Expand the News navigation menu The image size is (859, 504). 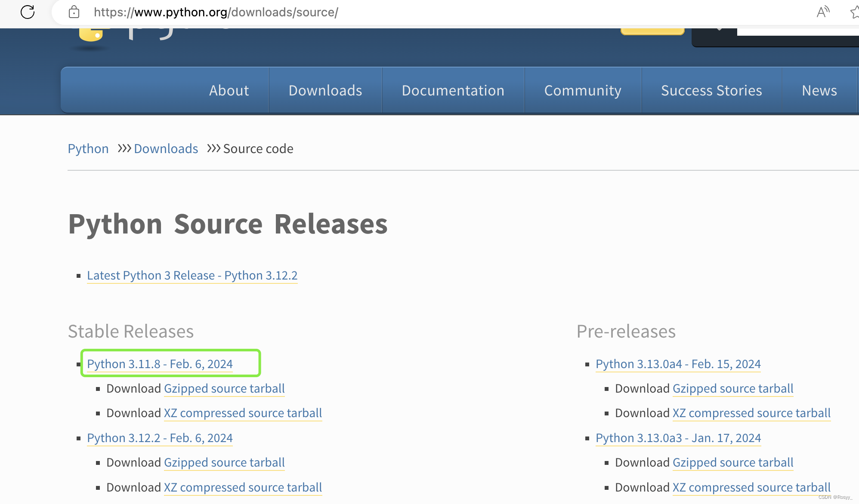pyautogui.click(x=819, y=90)
